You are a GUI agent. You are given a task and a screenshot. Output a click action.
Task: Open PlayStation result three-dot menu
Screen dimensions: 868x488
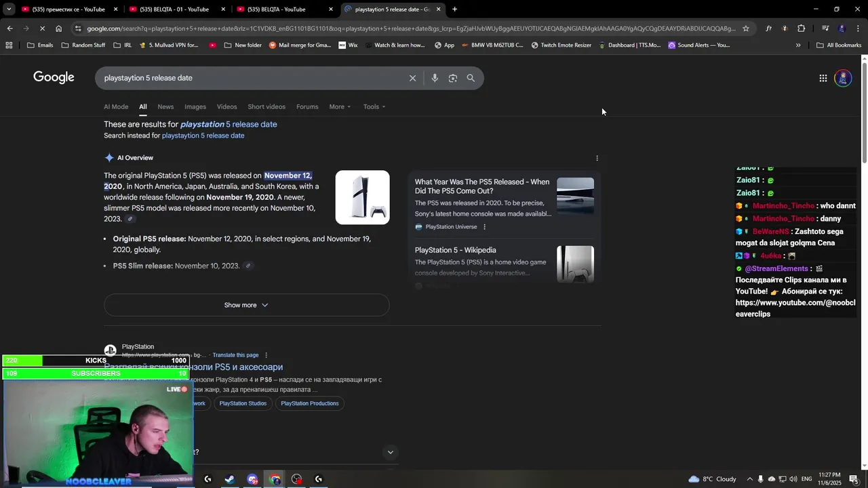[x=266, y=355]
